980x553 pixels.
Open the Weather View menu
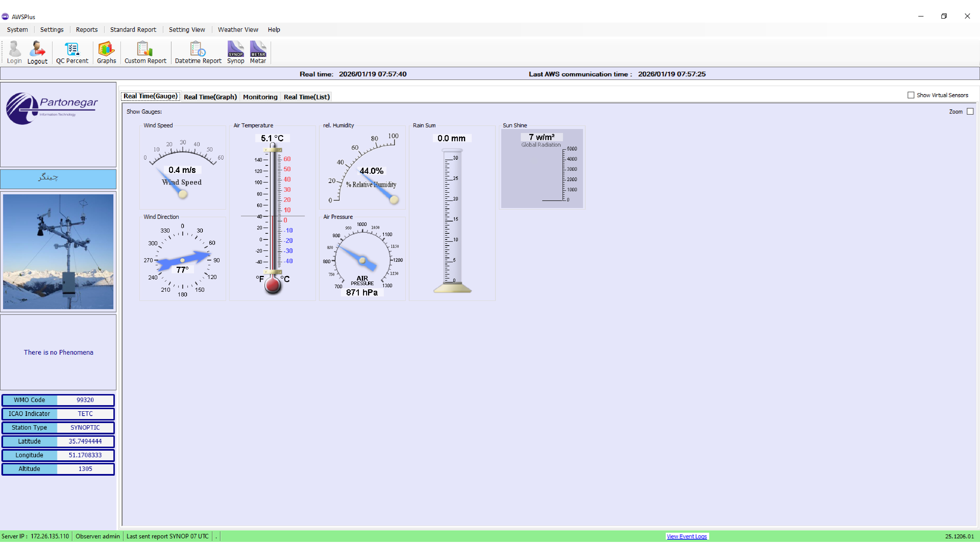pos(238,30)
